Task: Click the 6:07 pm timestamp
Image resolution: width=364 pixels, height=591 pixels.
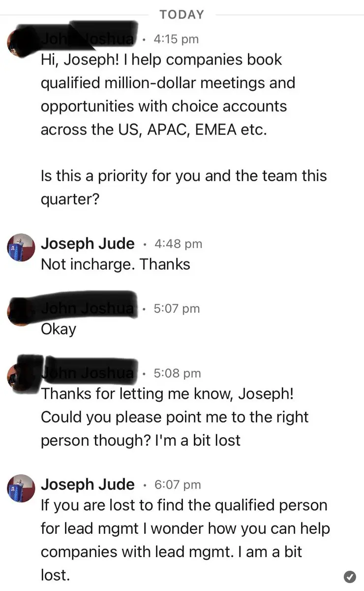Action: [x=178, y=485]
